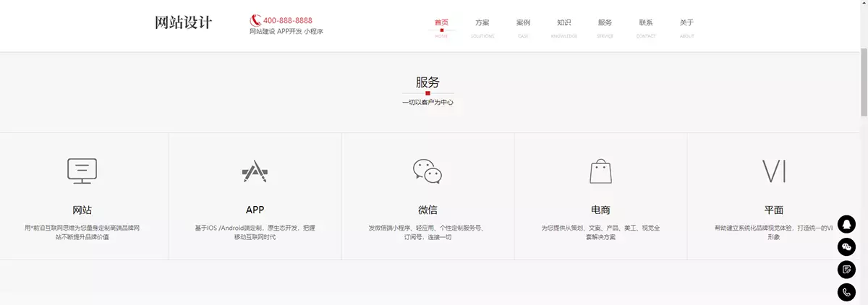Click the shopping bag icon above 电商
Screen dimensions: 868x305
(x=600, y=171)
